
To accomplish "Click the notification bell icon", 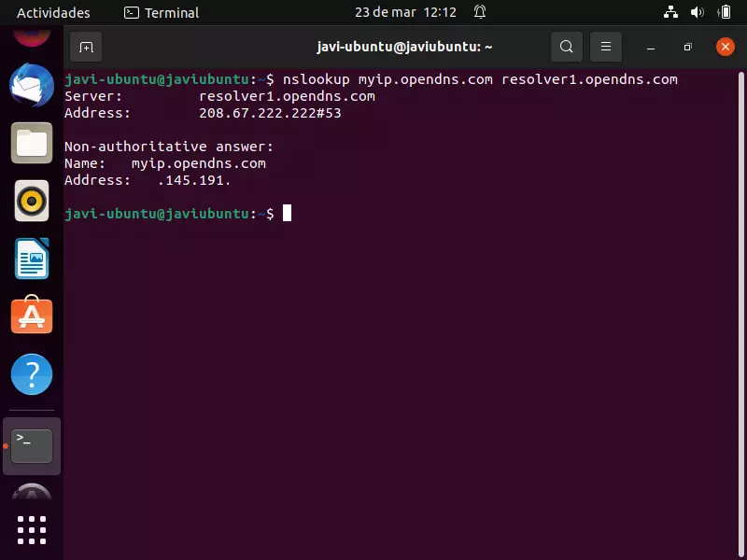I will click(480, 13).
